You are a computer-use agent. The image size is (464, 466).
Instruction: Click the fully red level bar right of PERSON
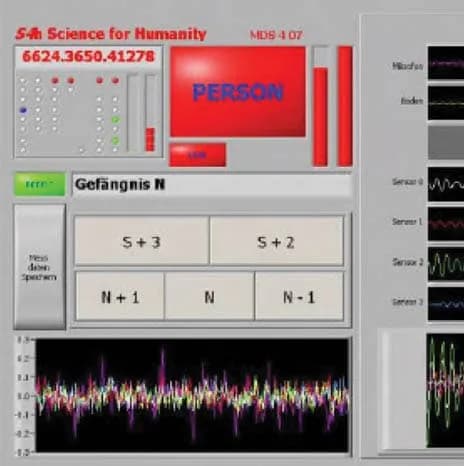coord(345,106)
